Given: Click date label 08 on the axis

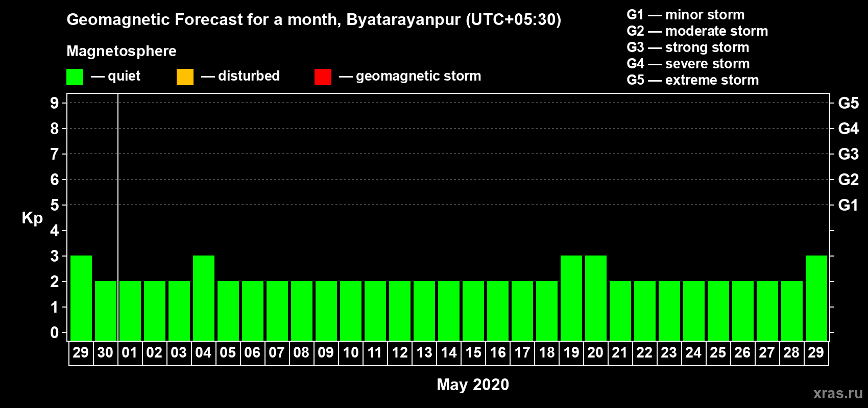Looking at the screenshot, I should (301, 353).
